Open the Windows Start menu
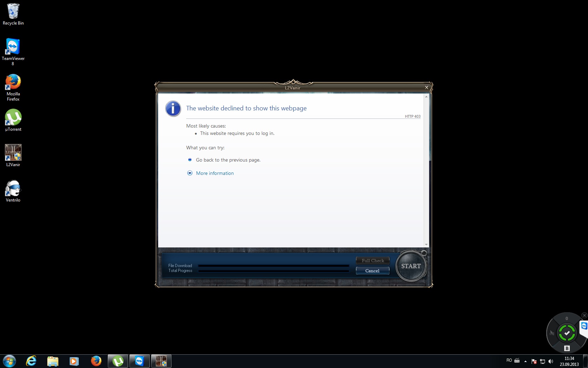 pyautogui.click(x=9, y=361)
